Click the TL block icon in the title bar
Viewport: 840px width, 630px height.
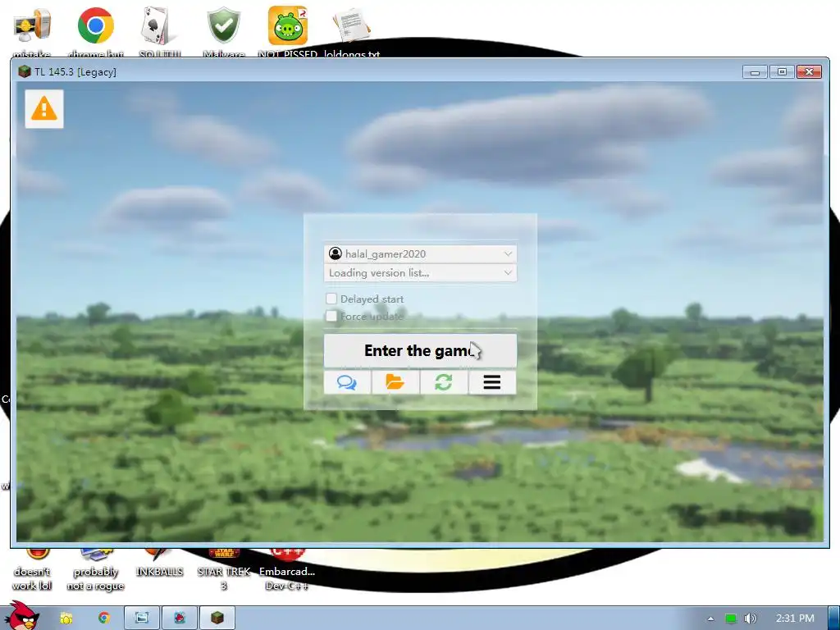click(x=24, y=71)
